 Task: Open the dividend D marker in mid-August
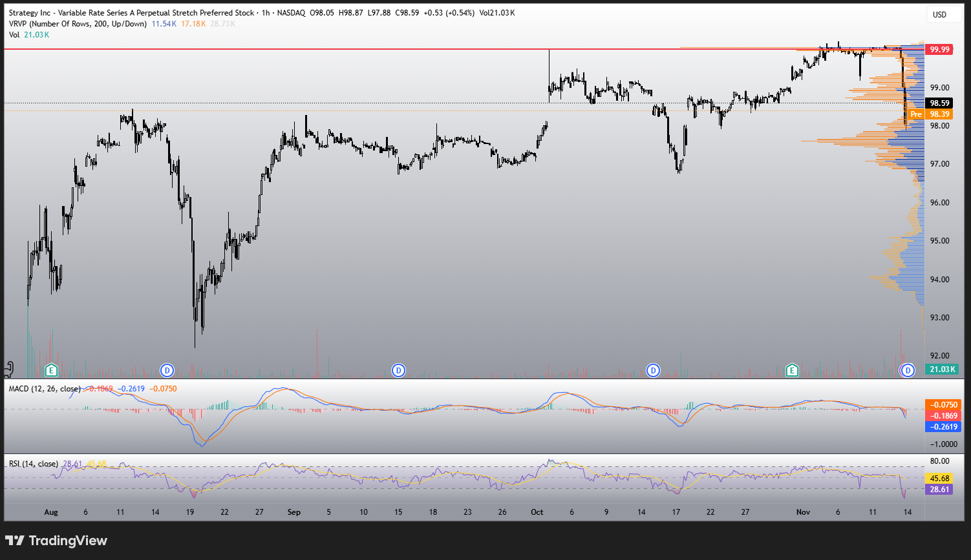[167, 370]
